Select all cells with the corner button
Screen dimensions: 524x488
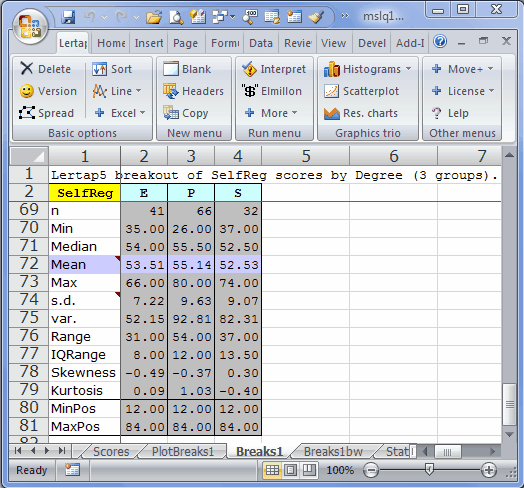(29, 156)
